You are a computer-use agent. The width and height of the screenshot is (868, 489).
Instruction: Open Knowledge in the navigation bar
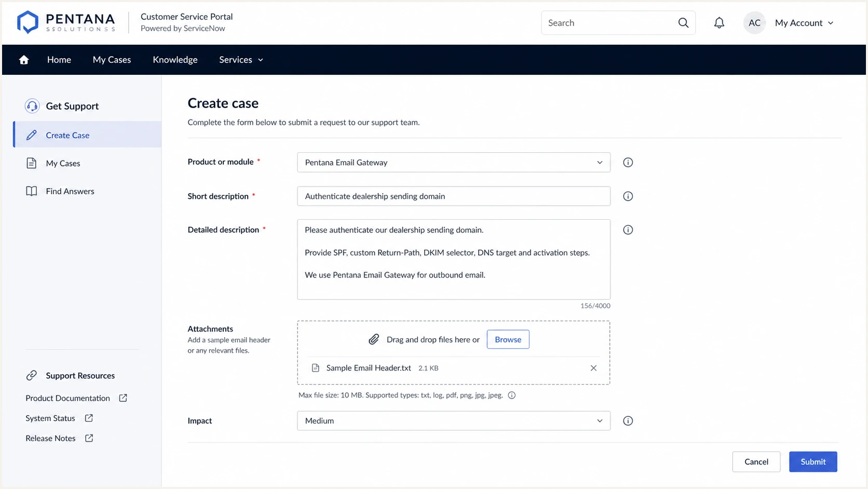(x=175, y=60)
